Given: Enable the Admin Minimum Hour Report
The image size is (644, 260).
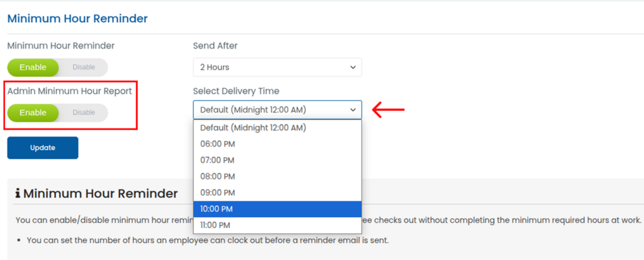Looking at the screenshot, I should click(33, 113).
